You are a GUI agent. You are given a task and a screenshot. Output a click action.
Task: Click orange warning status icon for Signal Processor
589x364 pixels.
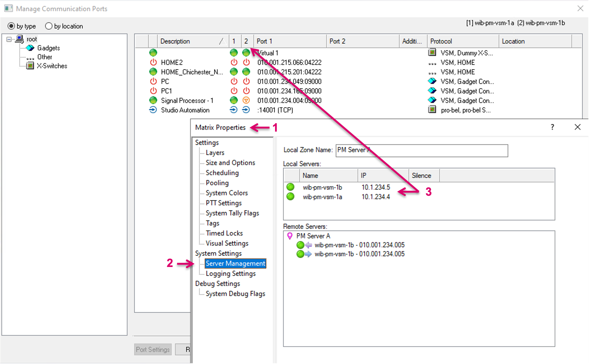[x=246, y=100]
